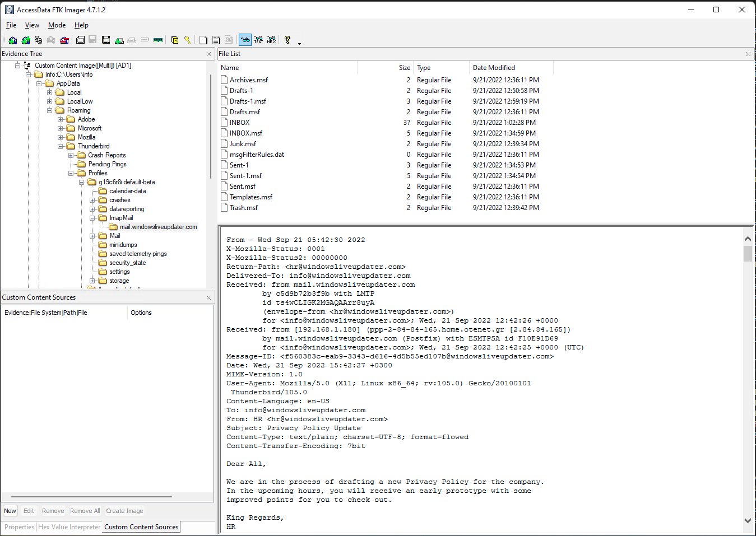Select the g19c6r8i.default-beta profile folder
This screenshot has width=756, height=536.
pyautogui.click(x=127, y=182)
